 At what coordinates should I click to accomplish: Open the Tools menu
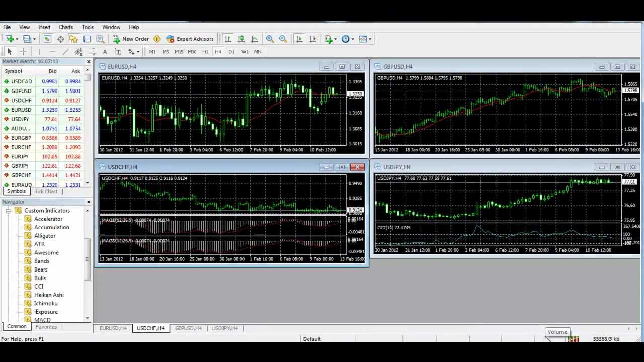click(88, 27)
